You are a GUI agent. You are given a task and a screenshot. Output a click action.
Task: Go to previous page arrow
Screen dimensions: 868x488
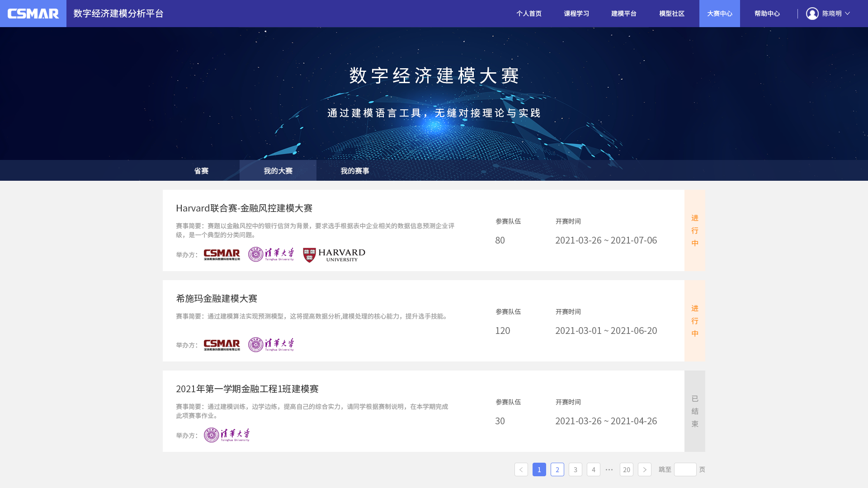pyautogui.click(x=521, y=469)
